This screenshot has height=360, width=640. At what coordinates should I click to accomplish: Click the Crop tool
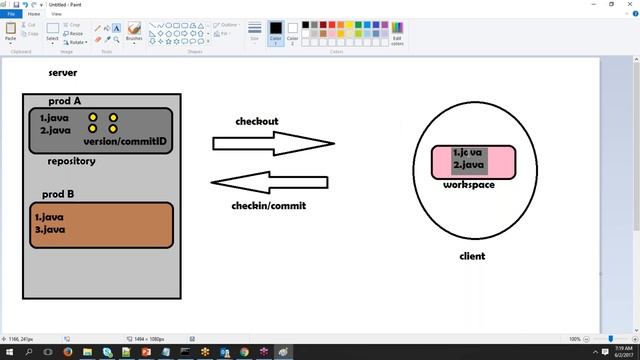(x=72, y=25)
